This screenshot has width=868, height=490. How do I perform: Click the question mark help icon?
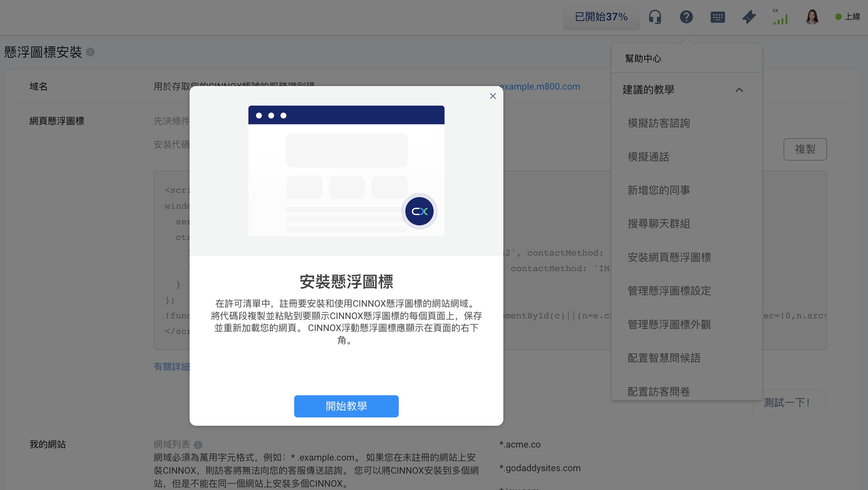[686, 17]
